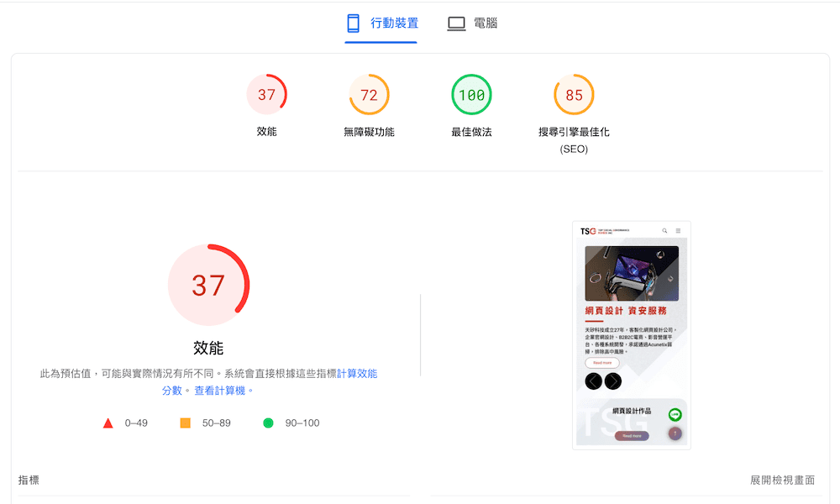Click the next arrow circle in the preview
840x504 pixels.
tap(613, 381)
